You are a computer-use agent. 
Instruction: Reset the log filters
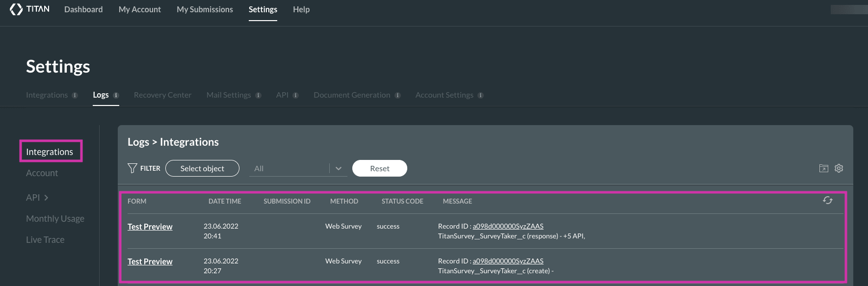point(379,168)
